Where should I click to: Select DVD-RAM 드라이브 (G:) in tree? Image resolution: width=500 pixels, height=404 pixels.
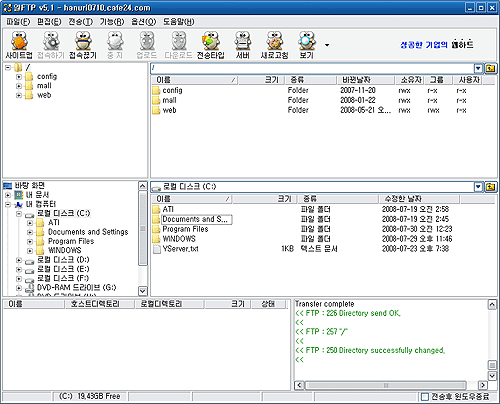(76, 288)
